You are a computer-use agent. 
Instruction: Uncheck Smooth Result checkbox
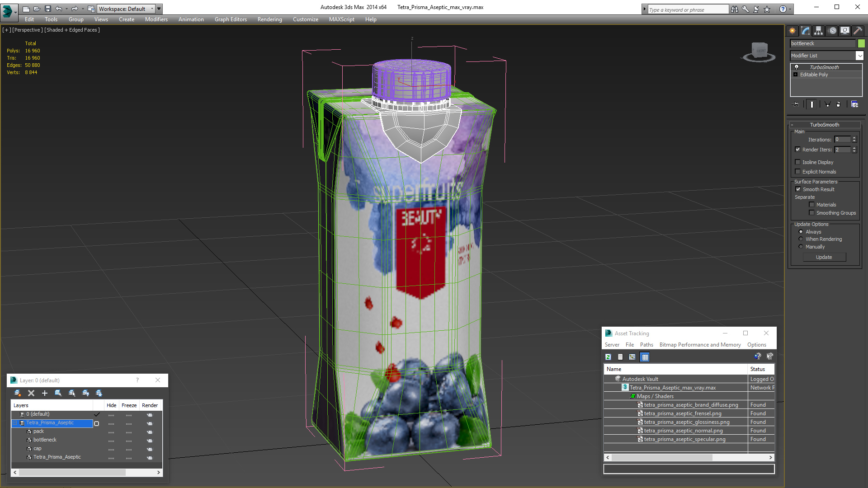798,189
